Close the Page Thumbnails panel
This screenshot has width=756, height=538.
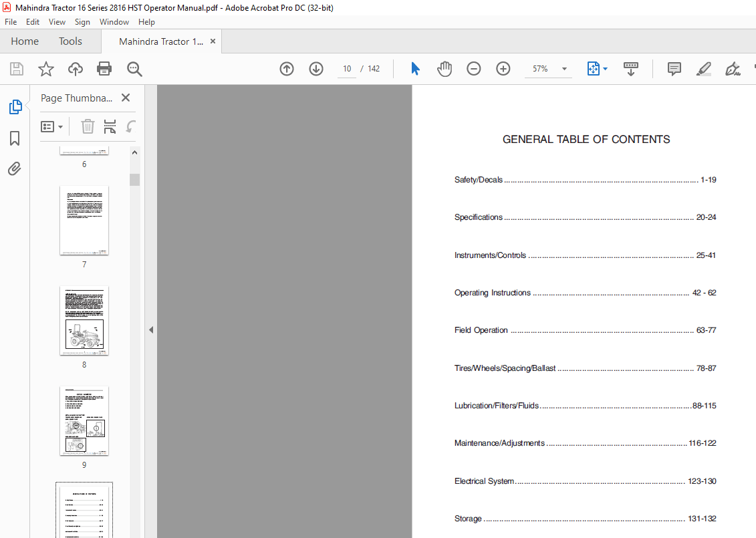coord(125,98)
